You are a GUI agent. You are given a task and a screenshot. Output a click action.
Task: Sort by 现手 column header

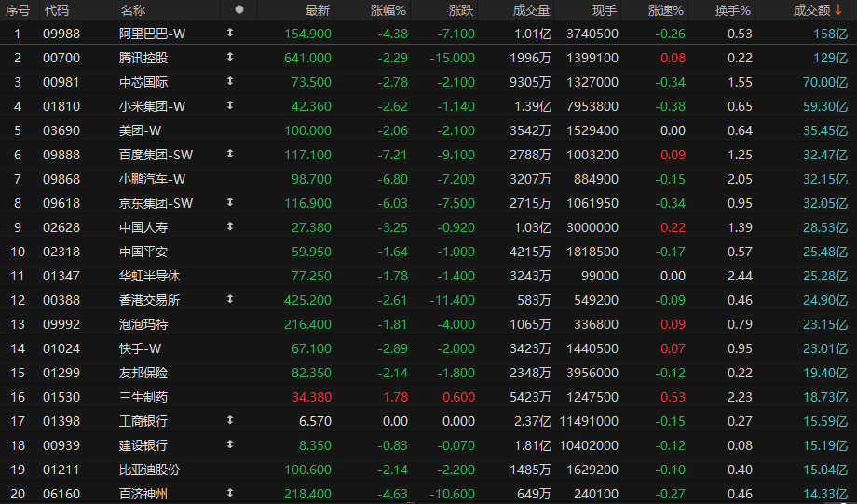click(605, 10)
